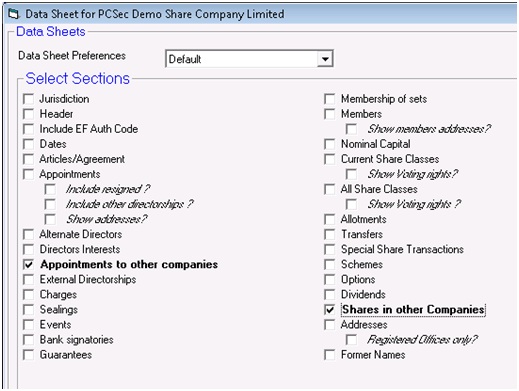Toggle Include other directorships option
This screenshot has height=391, width=519.
(x=50, y=204)
